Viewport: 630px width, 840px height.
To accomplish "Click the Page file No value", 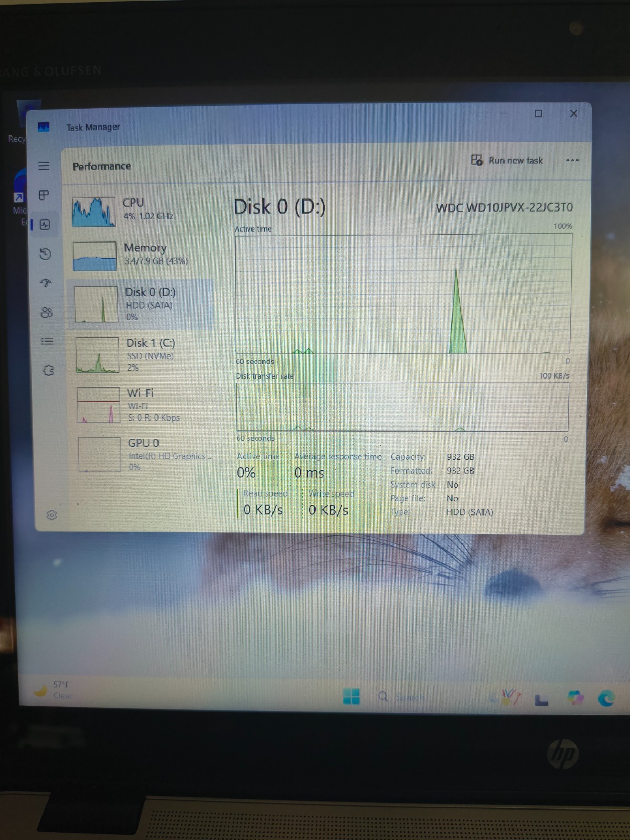I will tap(453, 498).
